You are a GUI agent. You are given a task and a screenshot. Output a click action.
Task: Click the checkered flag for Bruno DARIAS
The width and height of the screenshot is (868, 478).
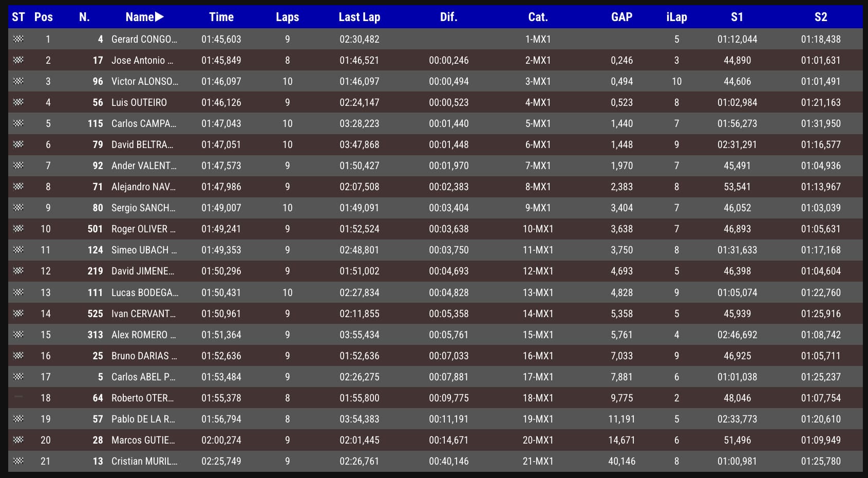point(18,356)
